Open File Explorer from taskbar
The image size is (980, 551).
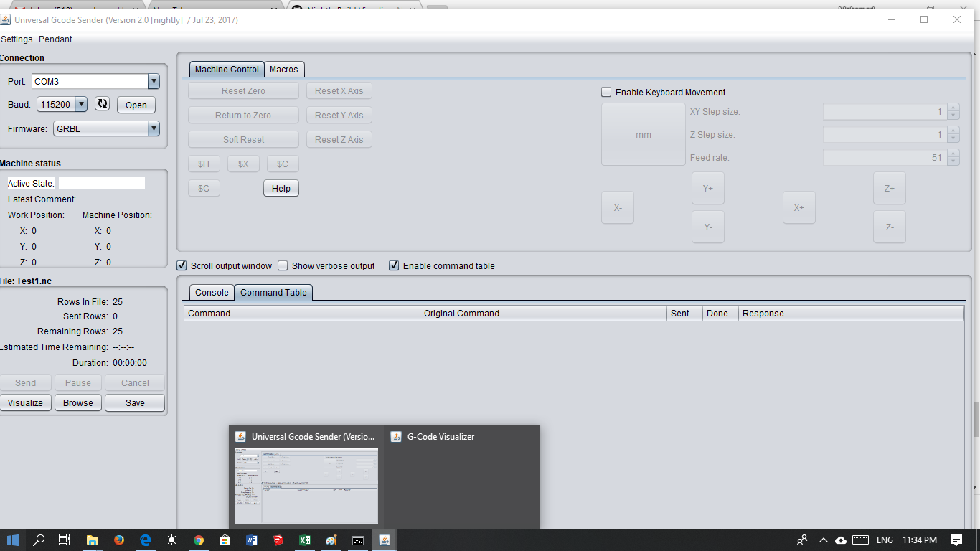93,540
